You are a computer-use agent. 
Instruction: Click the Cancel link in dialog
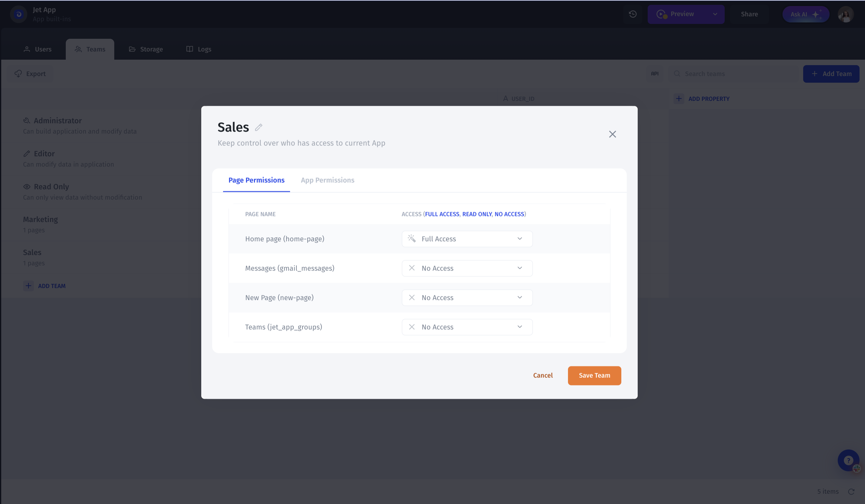543,375
